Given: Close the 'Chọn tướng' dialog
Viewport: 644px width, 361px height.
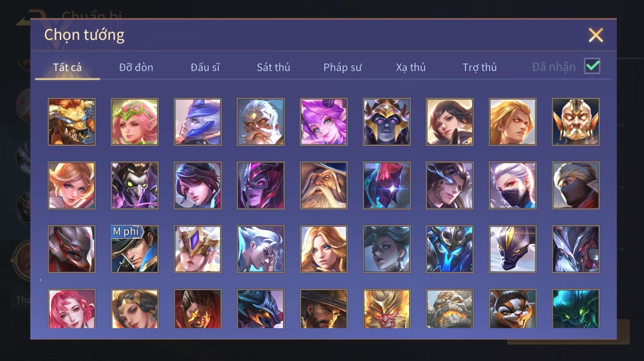Looking at the screenshot, I should tap(596, 35).
